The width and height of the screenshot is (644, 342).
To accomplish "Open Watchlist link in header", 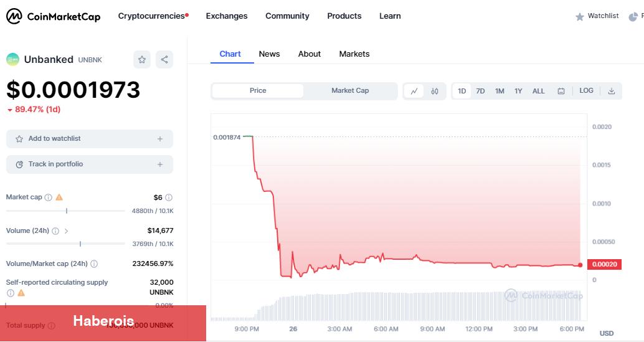I will (x=603, y=16).
